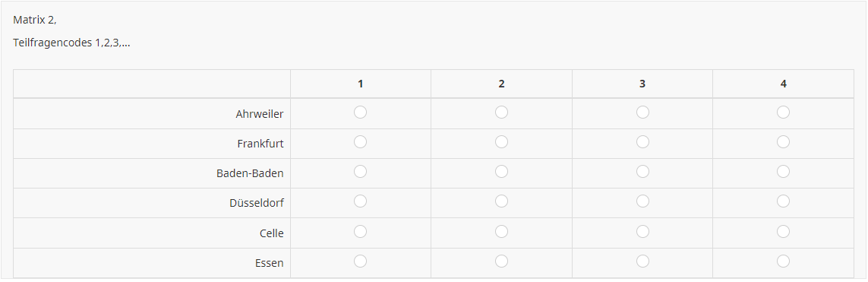Select option 4 for Celle

783,231
